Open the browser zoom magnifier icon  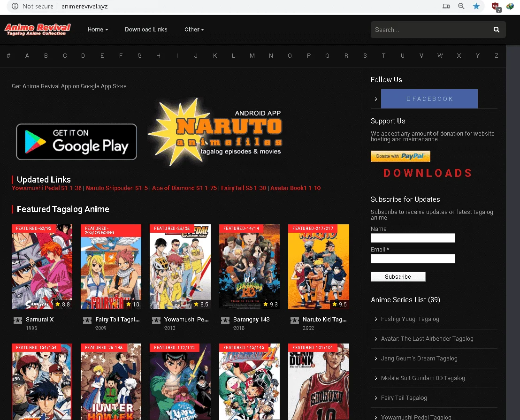coord(461,6)
